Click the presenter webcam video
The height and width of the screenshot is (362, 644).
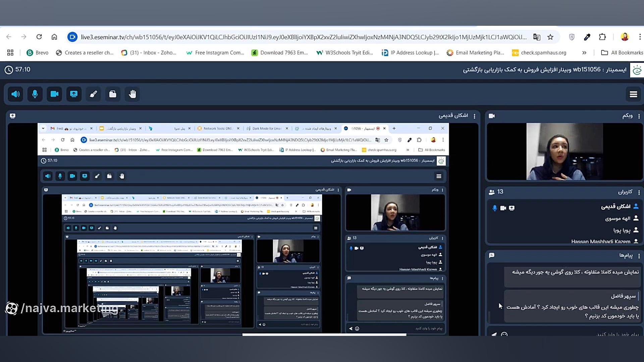(x=565, y=152)
